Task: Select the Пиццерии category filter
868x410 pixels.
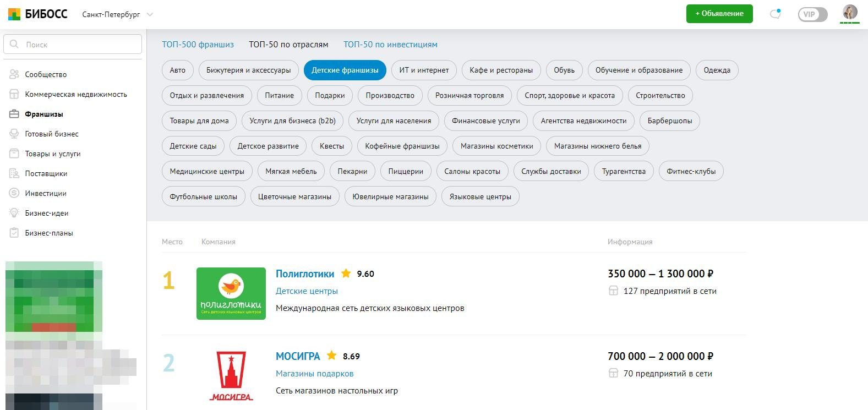Action: [406, 171]
